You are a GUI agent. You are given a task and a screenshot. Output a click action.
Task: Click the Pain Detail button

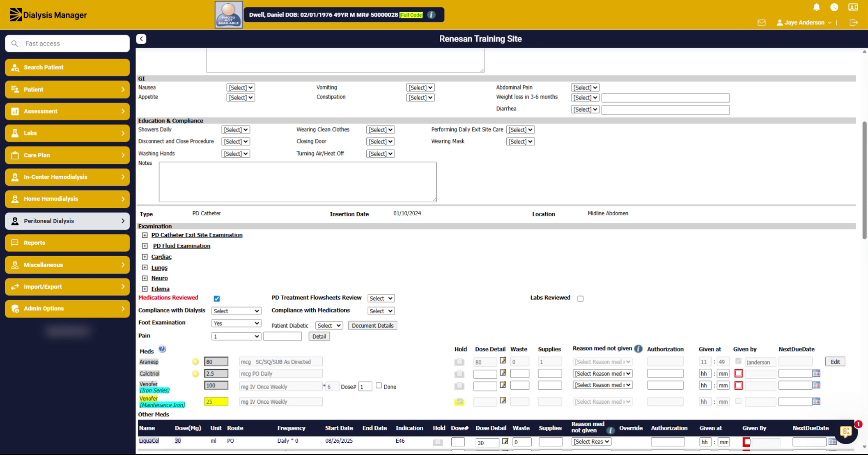coord(319,336)
